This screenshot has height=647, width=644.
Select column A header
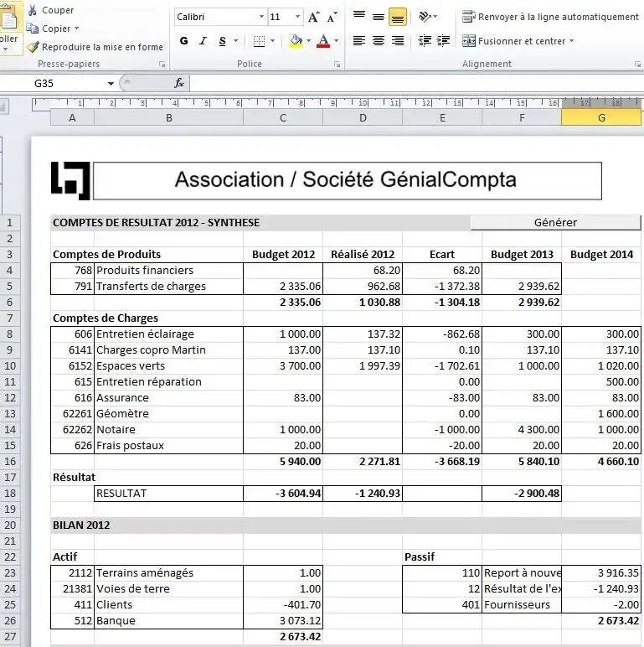coord(72,118)
